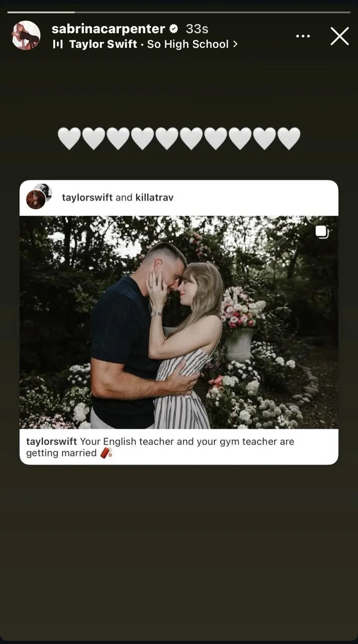This screenshot has height=644, width=358.
Task: Open the three-dot more options menu
Action: point(303,36)
